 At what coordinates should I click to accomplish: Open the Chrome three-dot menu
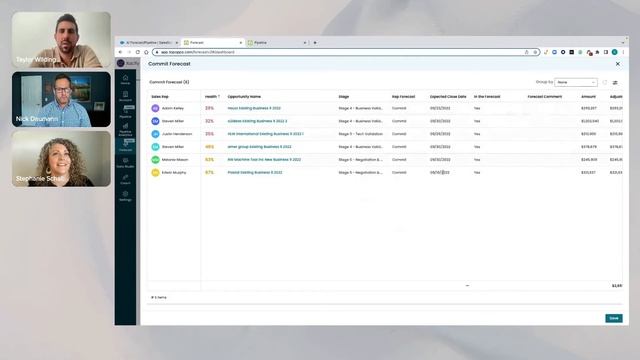[x=623, y=52]
